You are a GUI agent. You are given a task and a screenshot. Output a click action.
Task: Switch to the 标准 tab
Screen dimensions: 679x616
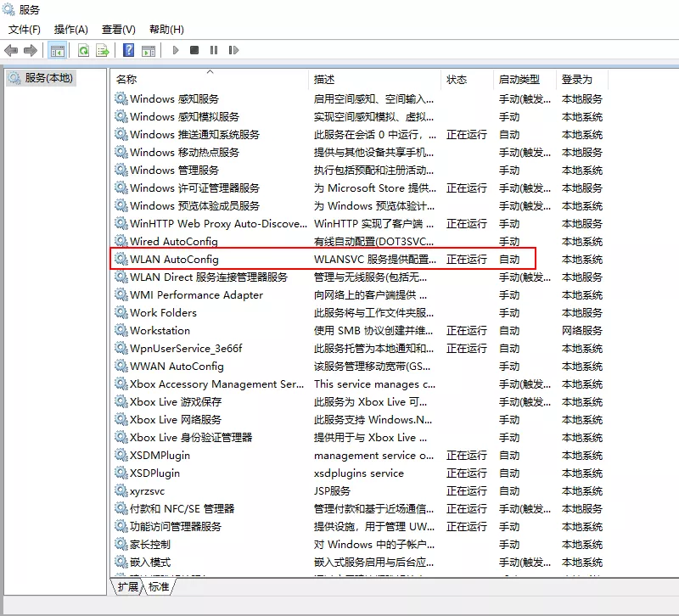pos(159,586)
